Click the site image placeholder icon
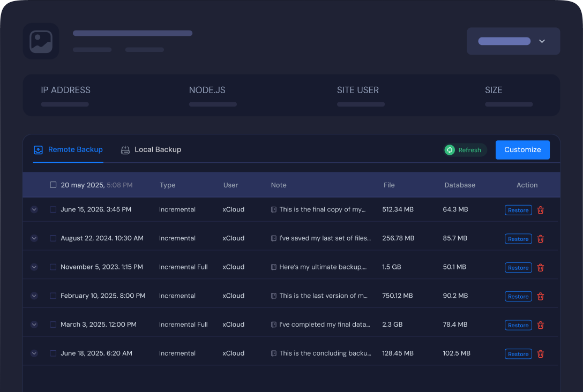Image resolution: width=583 pixels, height=392 pixels. click(x=41, y=41)
